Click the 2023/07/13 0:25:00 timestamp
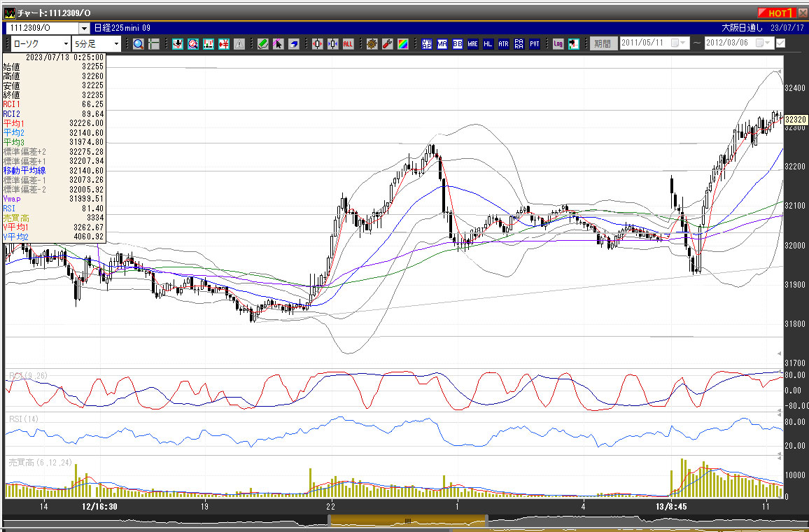Viewport: 809px width, 532px height. [64, 57]
